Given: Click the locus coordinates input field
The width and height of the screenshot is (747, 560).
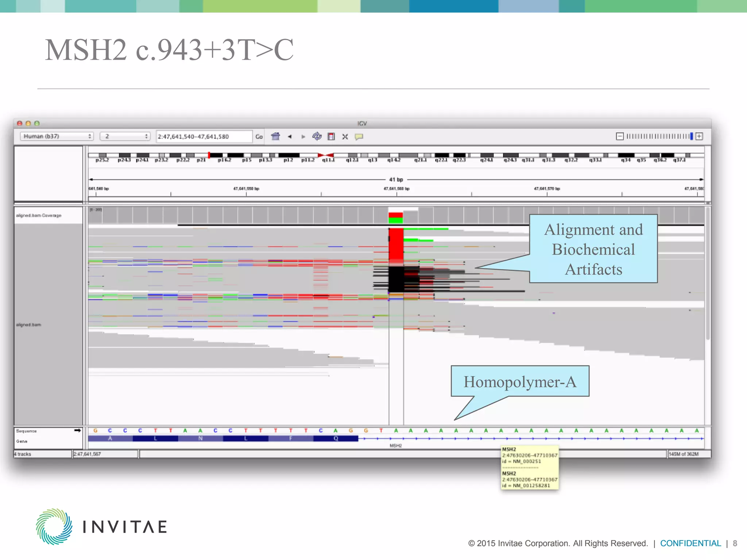Looking at the screenshot, I should tap(204, 136).
